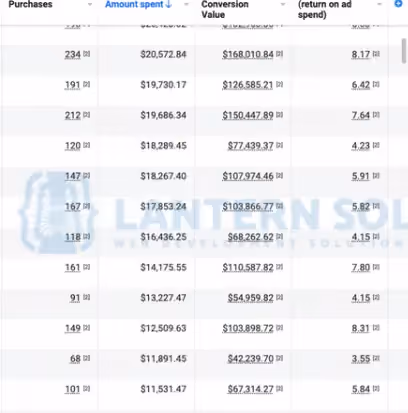Open the return on ad spend dropdown
The image size is (408, 413).
point(379,4)
